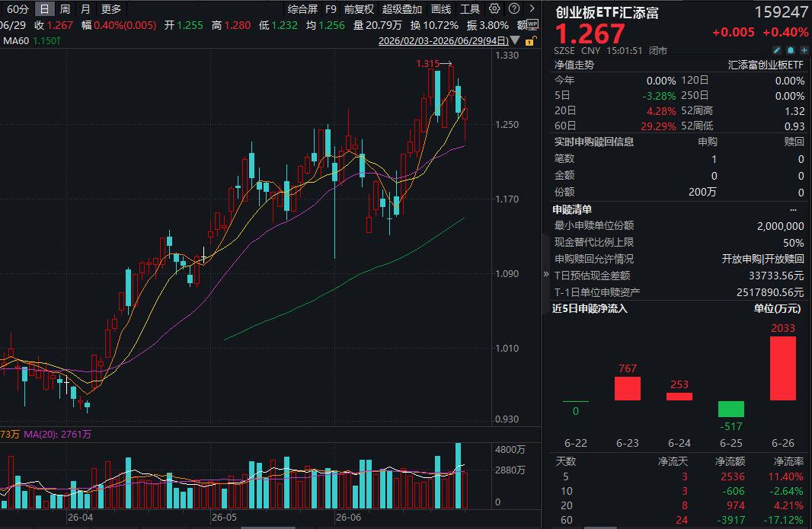Add stock to watchlist with plus icon

804,50
